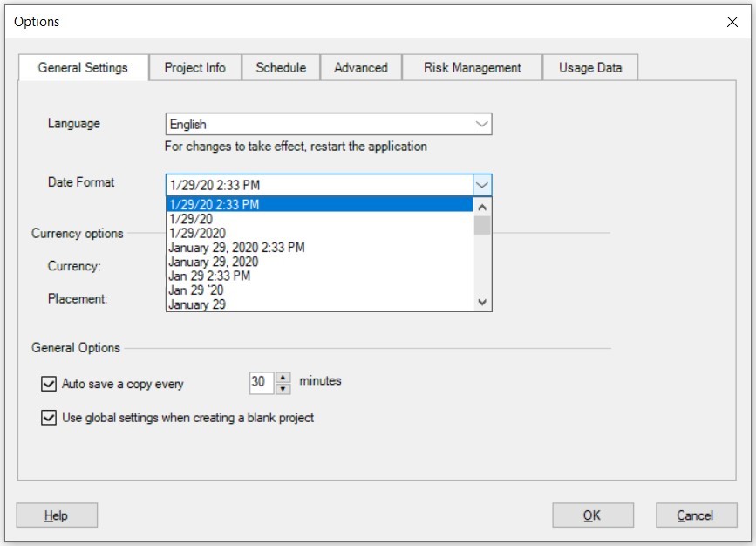Screen dimensions: 756x546
Task: Switch to the Usage Data tab
Action: click(x=589, y=67)
